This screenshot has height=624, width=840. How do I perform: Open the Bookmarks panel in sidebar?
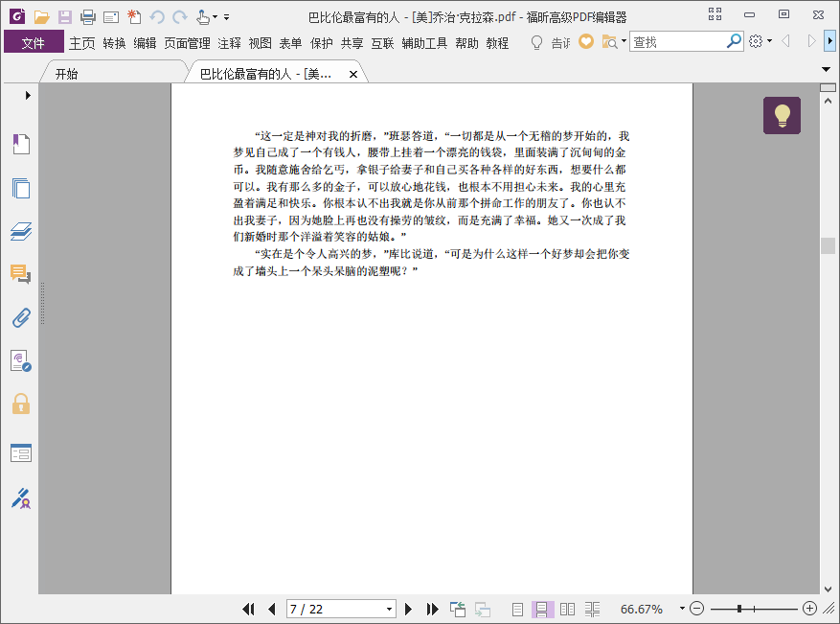pos(21,144)
